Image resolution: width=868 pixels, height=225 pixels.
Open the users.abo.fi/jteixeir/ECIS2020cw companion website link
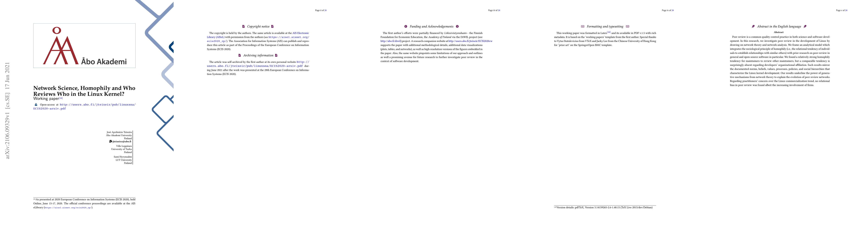coord(470,41)
